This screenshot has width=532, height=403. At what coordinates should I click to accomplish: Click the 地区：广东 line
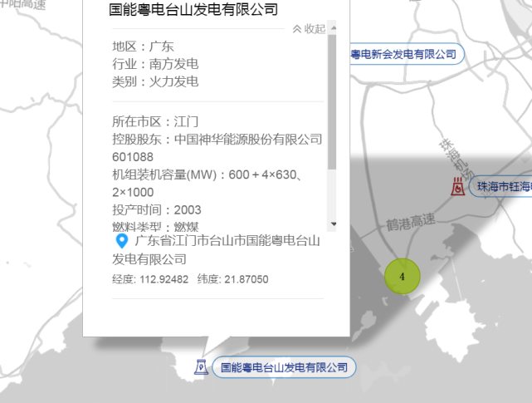click(143, 47)
